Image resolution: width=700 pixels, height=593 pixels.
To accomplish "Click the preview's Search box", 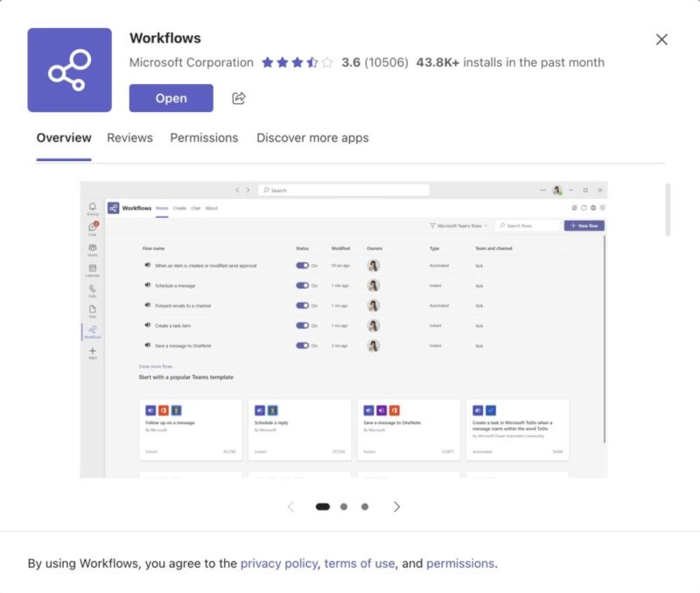I will 344,190.
